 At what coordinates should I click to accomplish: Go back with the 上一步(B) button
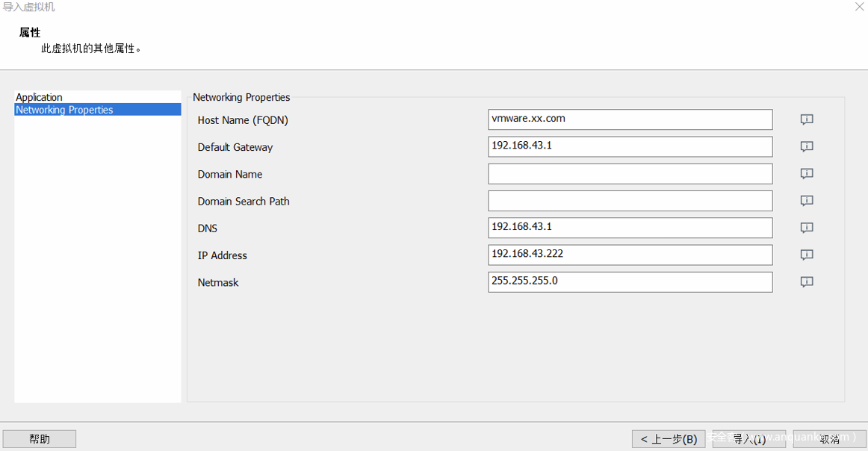coord(669,439)
